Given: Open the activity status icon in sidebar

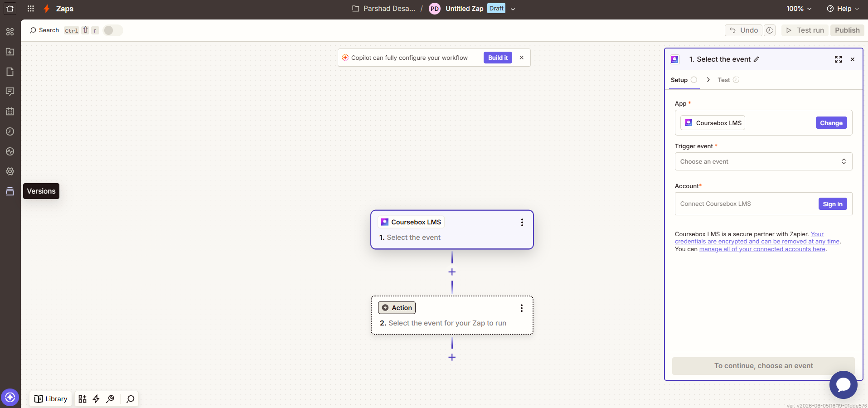Looking at the screenshot, I should (x=10, y=151).
